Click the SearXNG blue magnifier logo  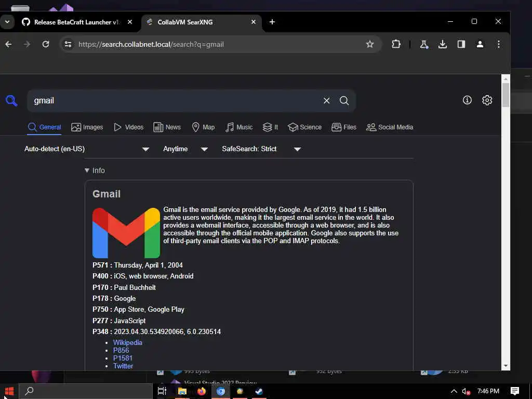click(x=11, y=101)
